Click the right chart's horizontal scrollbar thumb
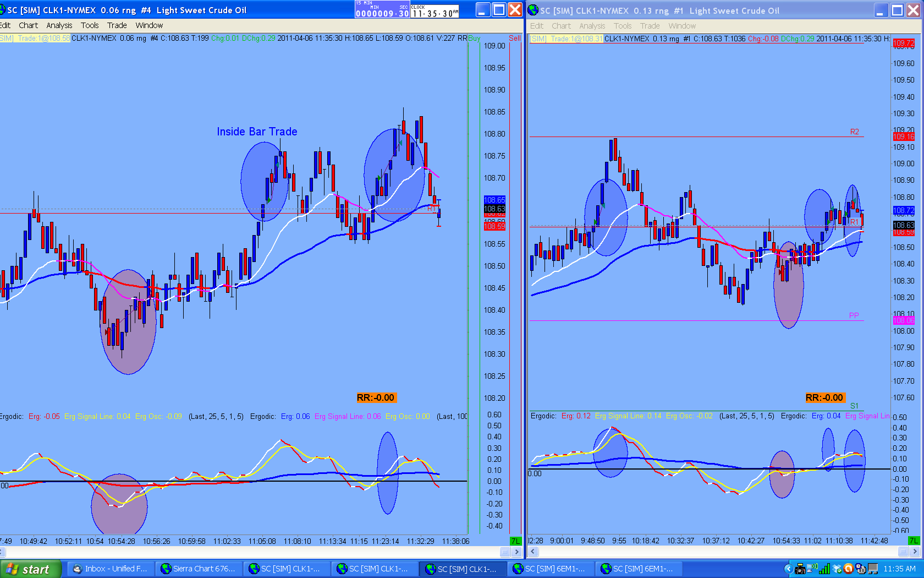Image resolution: width=924 pixels, height=578 pixels. (904, 552)
